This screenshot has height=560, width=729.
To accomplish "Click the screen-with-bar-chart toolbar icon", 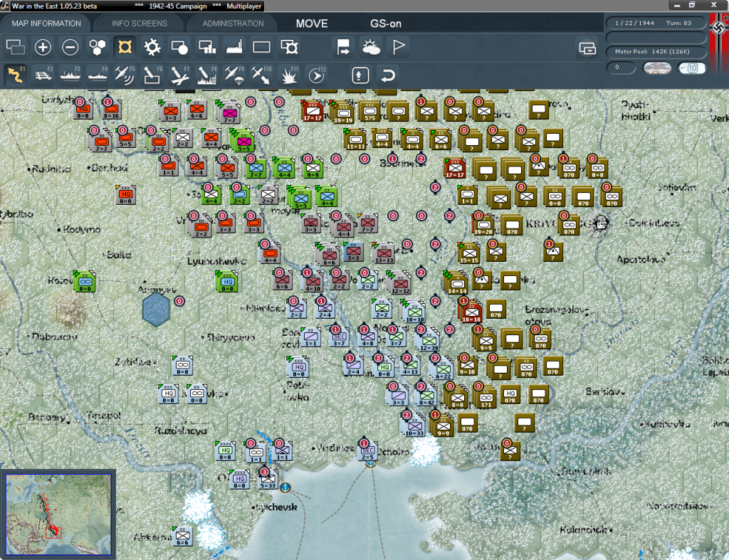I will coord(207,47).
